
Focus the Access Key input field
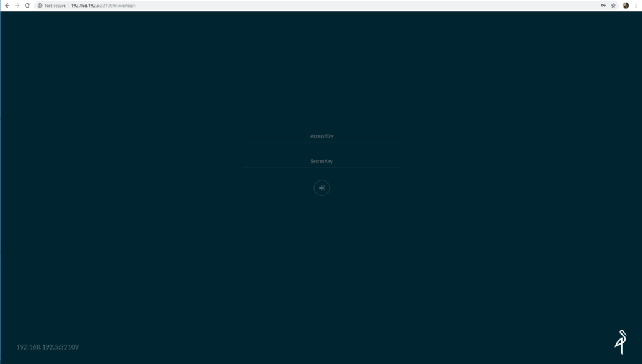(322, 136)
